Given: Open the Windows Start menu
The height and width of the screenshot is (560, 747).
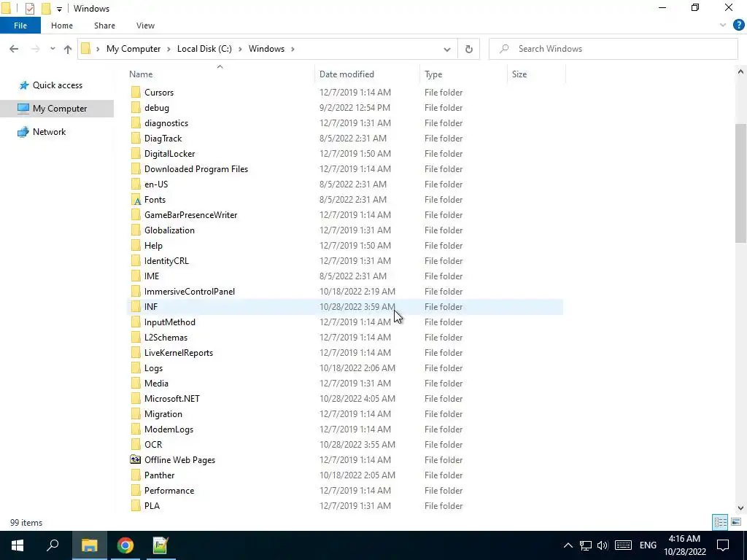Looking at the screenshot, I should [18, 545].
